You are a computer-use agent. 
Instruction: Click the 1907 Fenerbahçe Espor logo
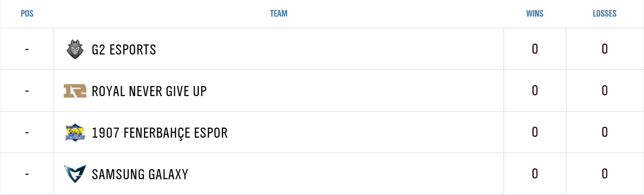(75, 132)
